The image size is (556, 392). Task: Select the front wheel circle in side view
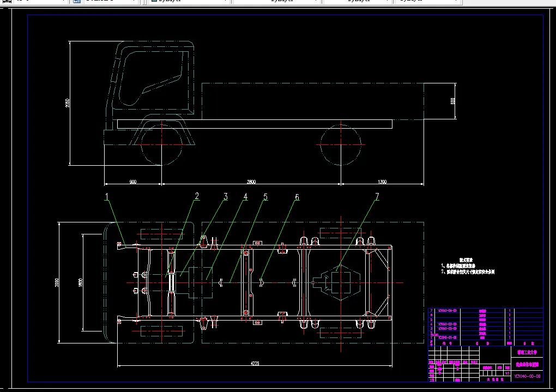[162, 144]
